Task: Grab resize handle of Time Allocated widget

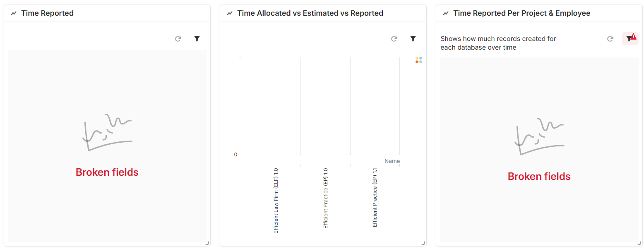Action: (423, 243)
